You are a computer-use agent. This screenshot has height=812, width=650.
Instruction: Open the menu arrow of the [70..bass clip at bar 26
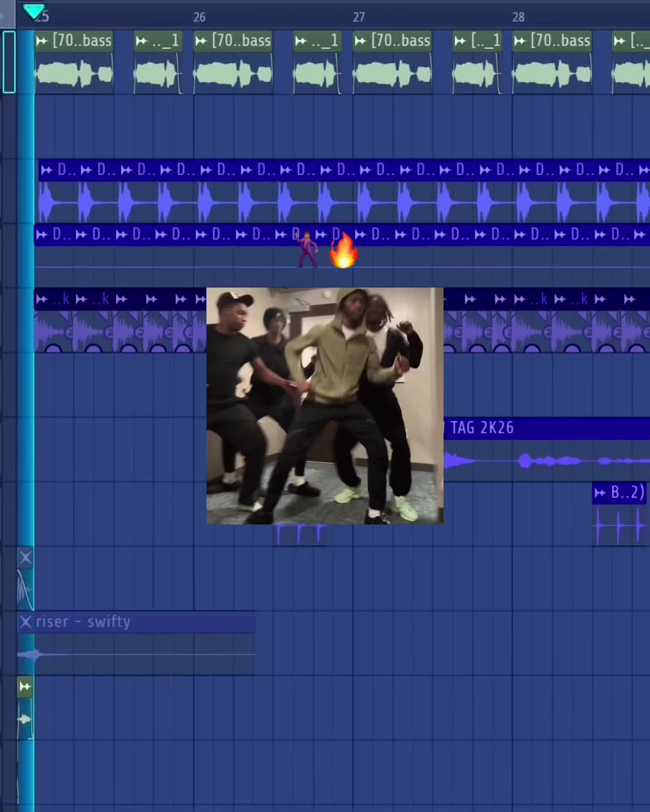201,41
